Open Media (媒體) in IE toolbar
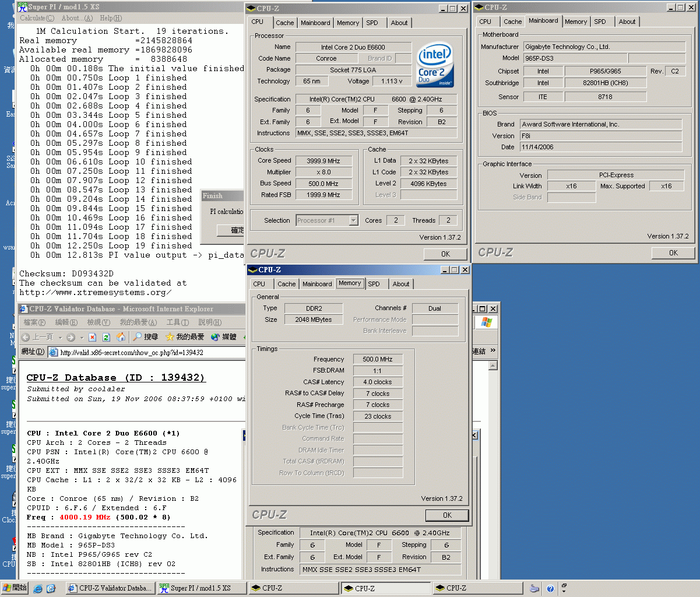This screenshot has height=597, width=700. pos(224,337)
